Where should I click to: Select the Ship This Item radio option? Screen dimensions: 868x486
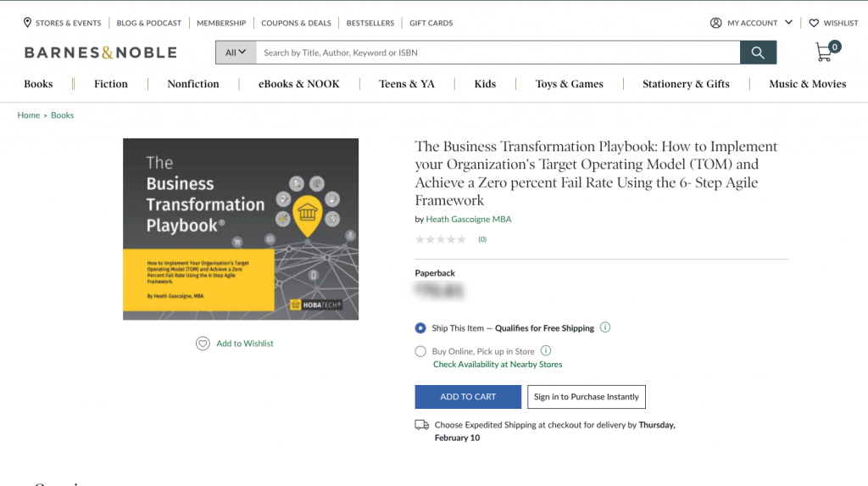(x=420, y=328)
